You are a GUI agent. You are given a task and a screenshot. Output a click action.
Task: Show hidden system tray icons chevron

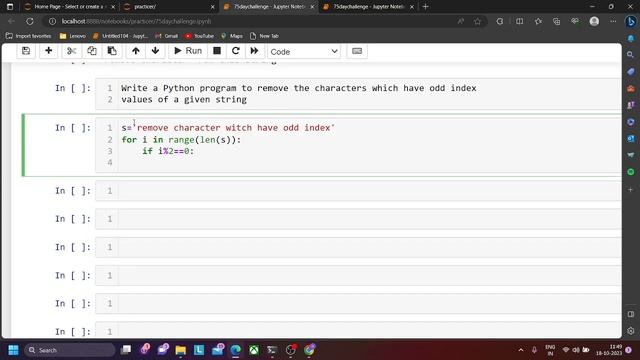coord(521,350)
